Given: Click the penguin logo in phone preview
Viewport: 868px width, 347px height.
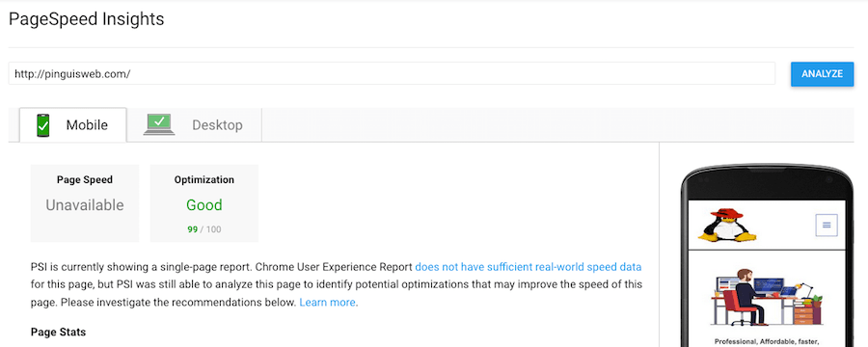Looking at the screenshot, I should click(x=727, y=225).
